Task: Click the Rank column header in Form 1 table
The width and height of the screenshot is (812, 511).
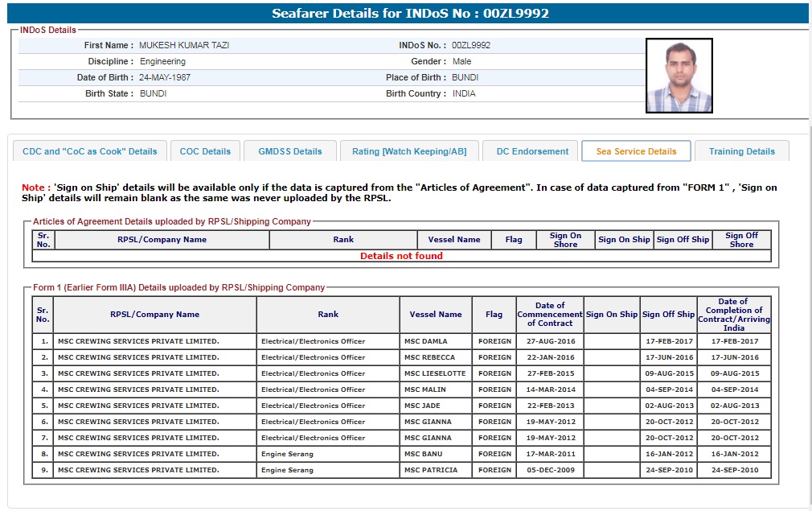Action: tap(328, 315)
